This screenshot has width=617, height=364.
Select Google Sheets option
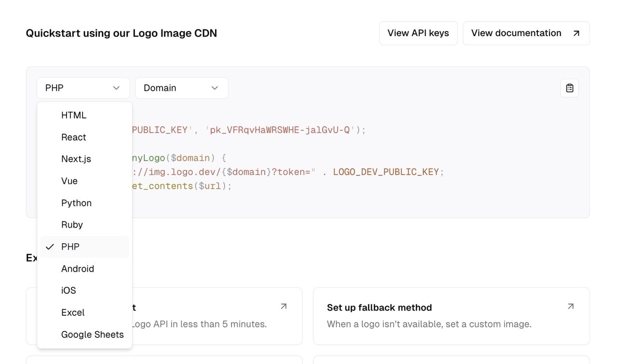tap(92, 335)
